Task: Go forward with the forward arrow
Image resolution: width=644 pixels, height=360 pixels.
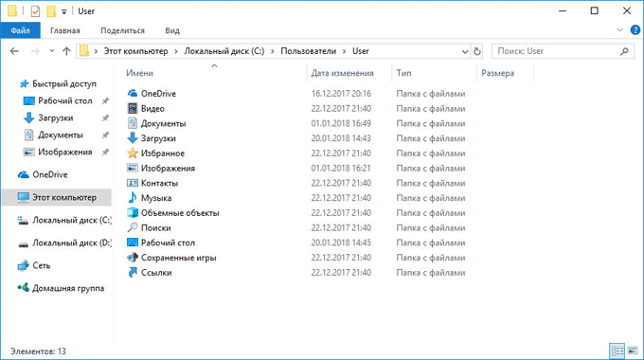Action: pyautogui.click(x=35, y=51)
